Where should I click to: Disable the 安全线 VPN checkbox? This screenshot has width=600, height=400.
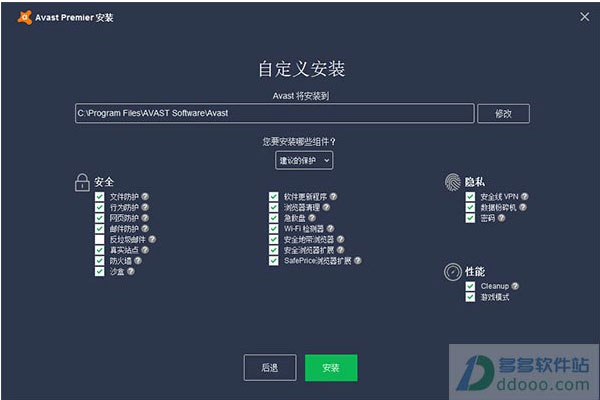tap(470, 196)
